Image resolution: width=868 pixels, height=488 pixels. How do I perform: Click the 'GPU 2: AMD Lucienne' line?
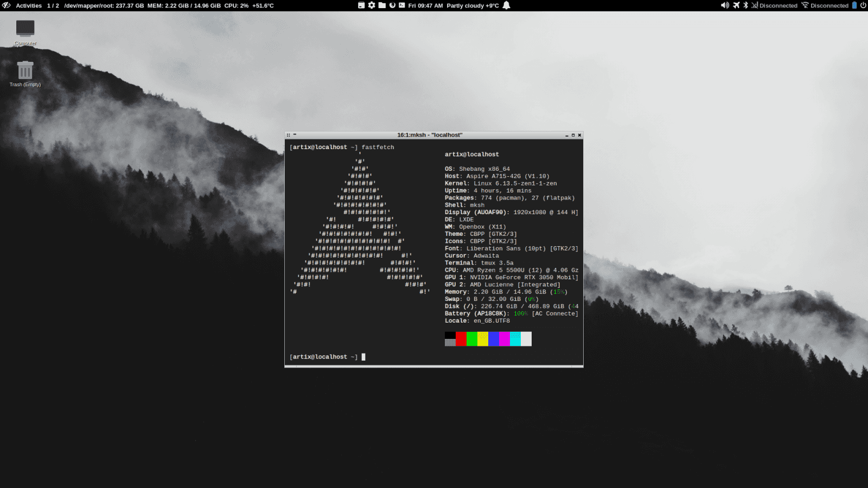tap(503, 285)
